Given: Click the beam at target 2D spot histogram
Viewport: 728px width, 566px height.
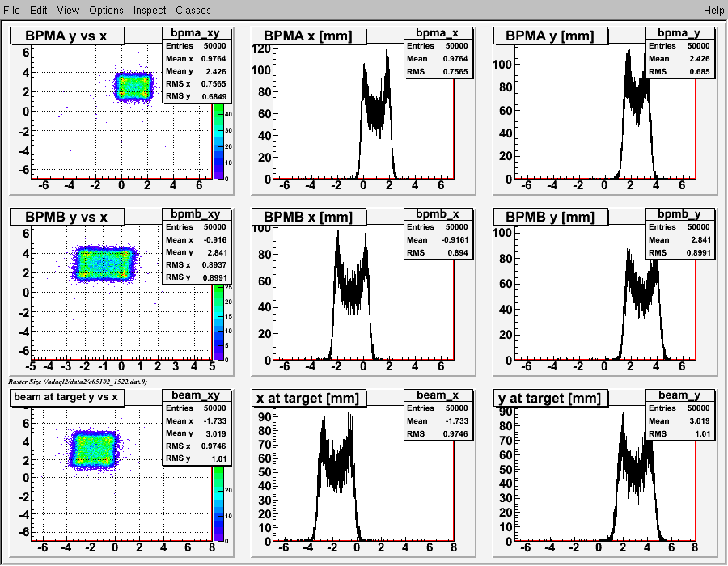Looking at the screenshot, I should pyautogui.click(x=95, y=450).
